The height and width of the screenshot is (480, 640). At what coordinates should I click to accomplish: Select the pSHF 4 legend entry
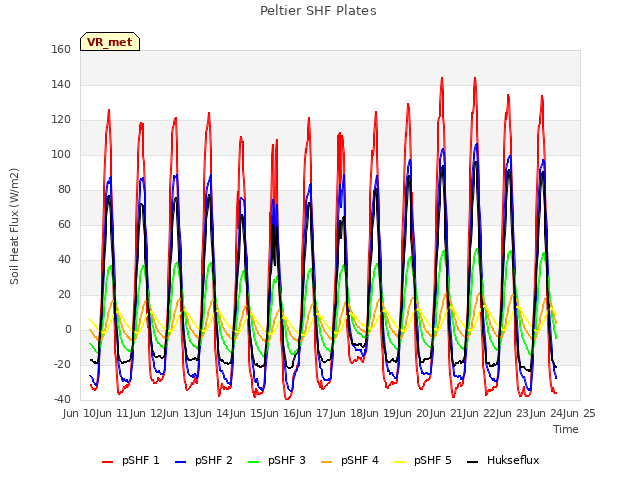click(x=350, y=460)
